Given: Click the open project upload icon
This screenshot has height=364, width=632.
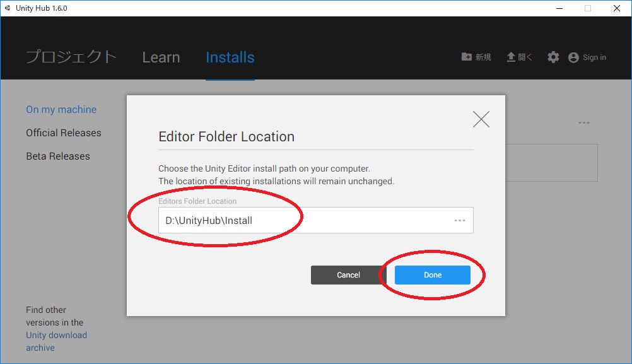Looking at the screenshot, I should (x=511, y=57).
